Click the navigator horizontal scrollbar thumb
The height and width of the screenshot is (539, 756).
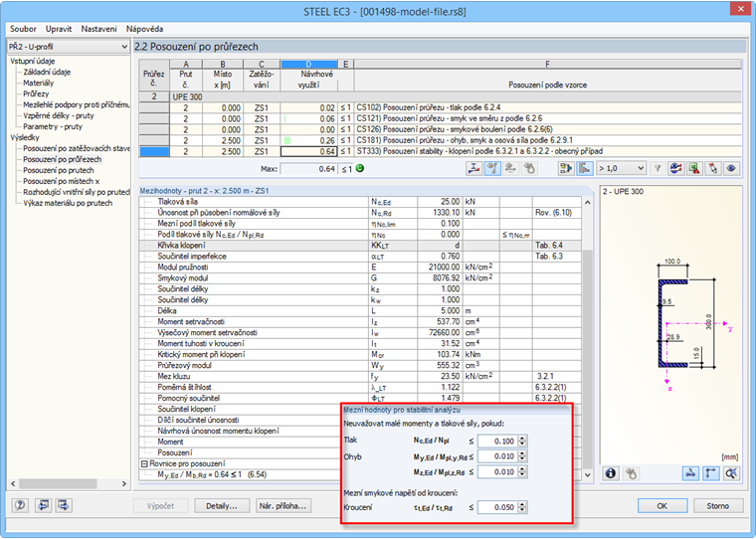click(58, 483)
